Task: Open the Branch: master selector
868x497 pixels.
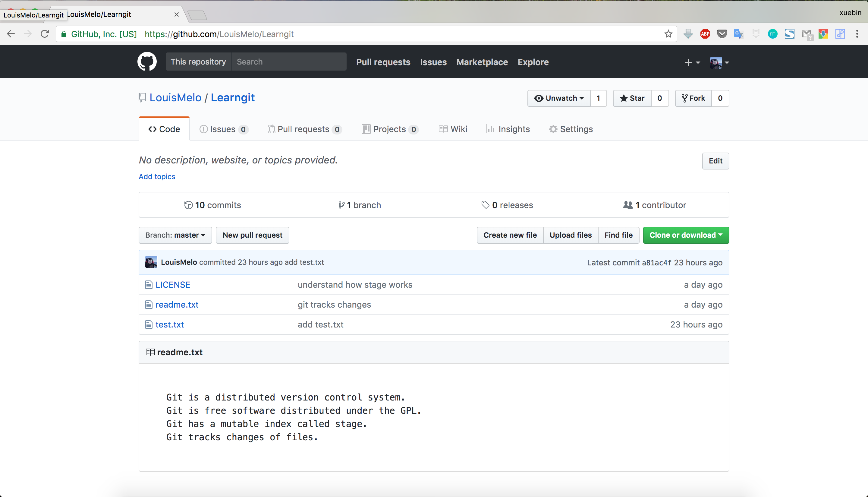Action: coord(175,235)
